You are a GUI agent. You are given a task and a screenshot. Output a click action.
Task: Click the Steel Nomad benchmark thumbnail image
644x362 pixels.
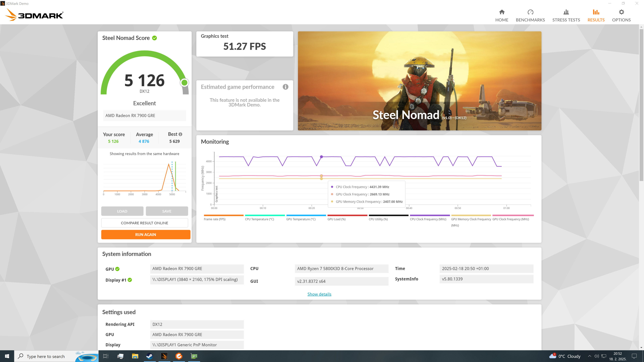pos(419,81)
